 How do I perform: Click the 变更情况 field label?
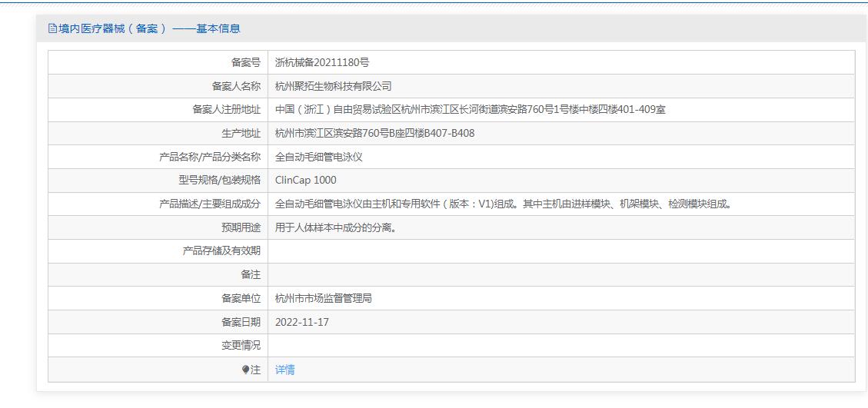[x=241, y=346]
